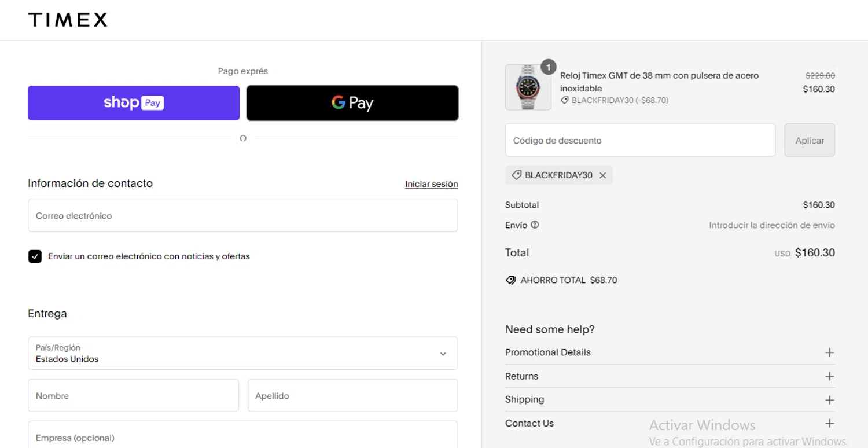Click the AHORRO TOTAL $68.70 text
The image size is (868, 448).
tap(569, 280)
